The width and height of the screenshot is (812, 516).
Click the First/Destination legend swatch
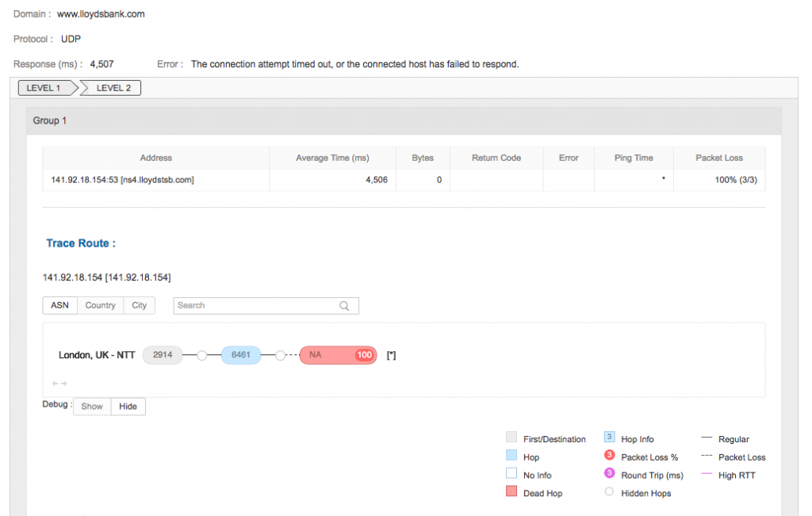[511, 438]
